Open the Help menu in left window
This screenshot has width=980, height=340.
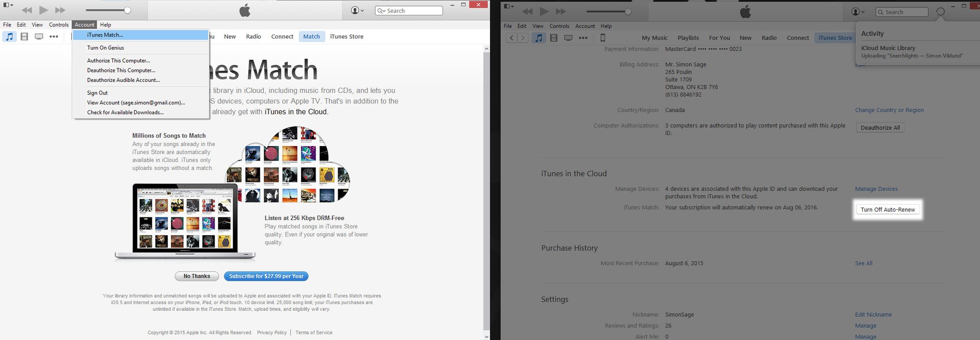(x=106, y=24)
